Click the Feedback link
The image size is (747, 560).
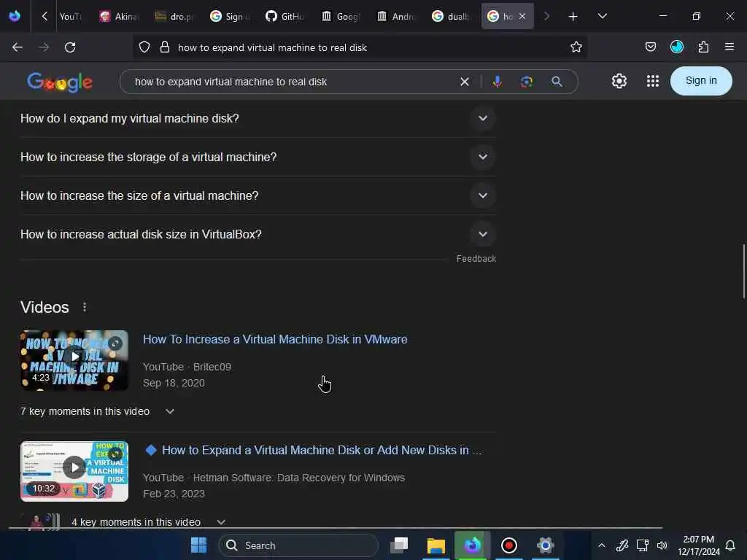(476, 259)
